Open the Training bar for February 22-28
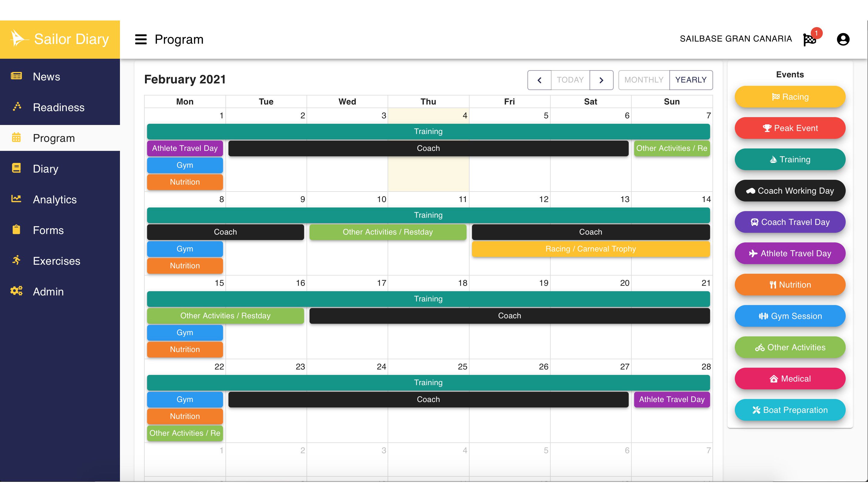Viewport: 868px width, 502px height. point(428,383)
